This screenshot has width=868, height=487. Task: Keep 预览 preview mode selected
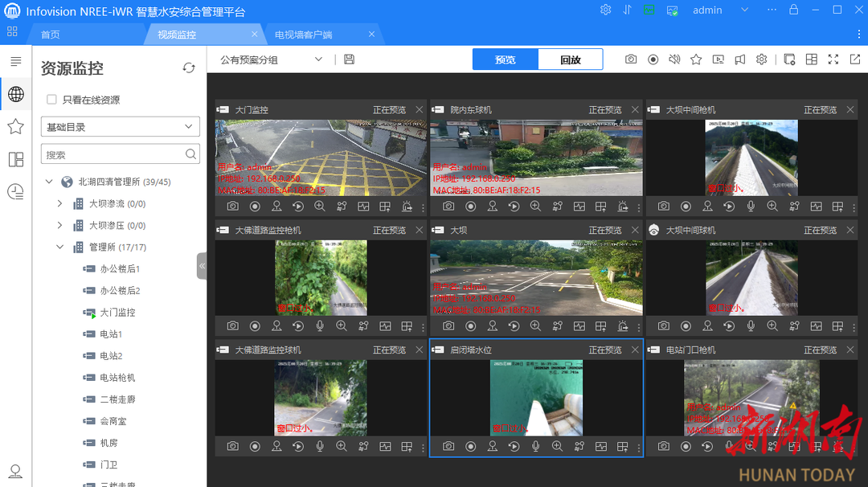click(x=504, y=59)
